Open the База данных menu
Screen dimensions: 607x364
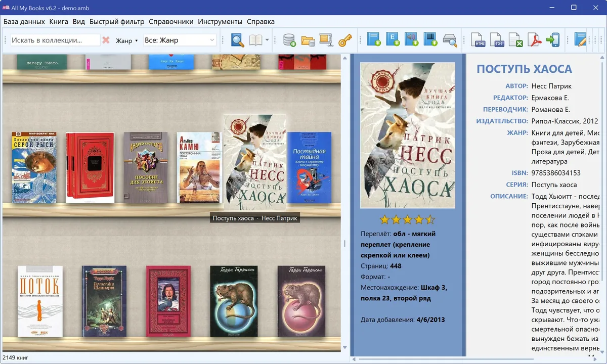24,22
